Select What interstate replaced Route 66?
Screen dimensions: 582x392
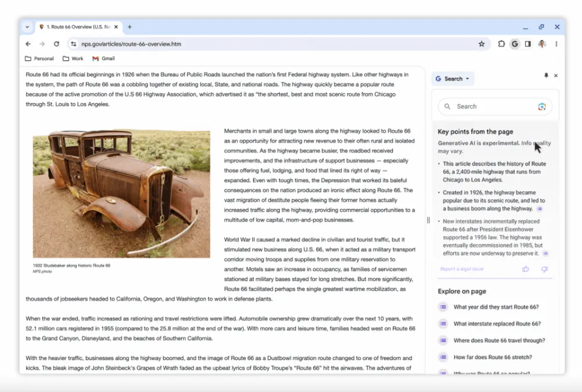[x=497, y=324]
